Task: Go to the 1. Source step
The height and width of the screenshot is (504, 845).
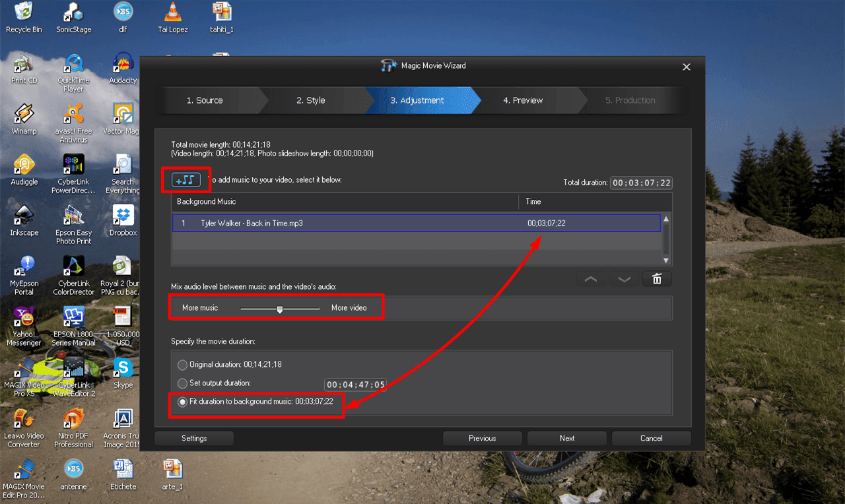Action: click(205, 100)
